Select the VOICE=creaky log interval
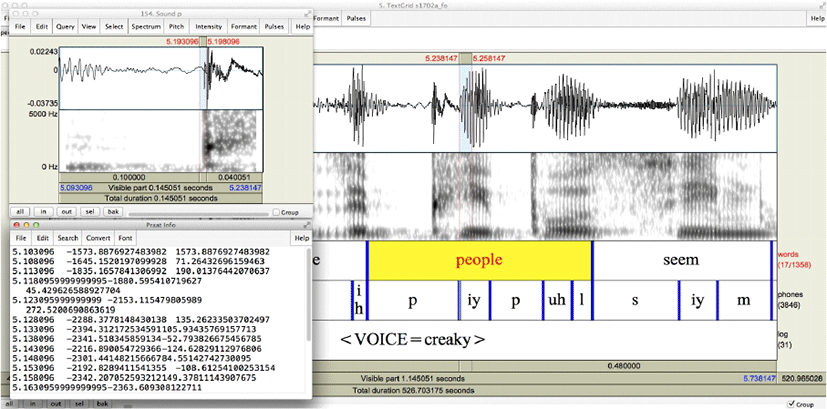Screen dimensions: 827x409 [x=412, y=339]
